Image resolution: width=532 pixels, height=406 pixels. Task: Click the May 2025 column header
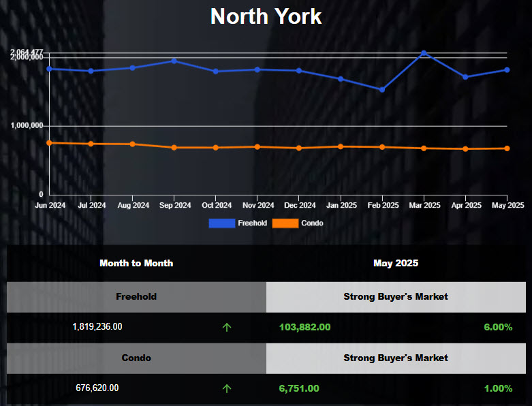tap(396, 263)
